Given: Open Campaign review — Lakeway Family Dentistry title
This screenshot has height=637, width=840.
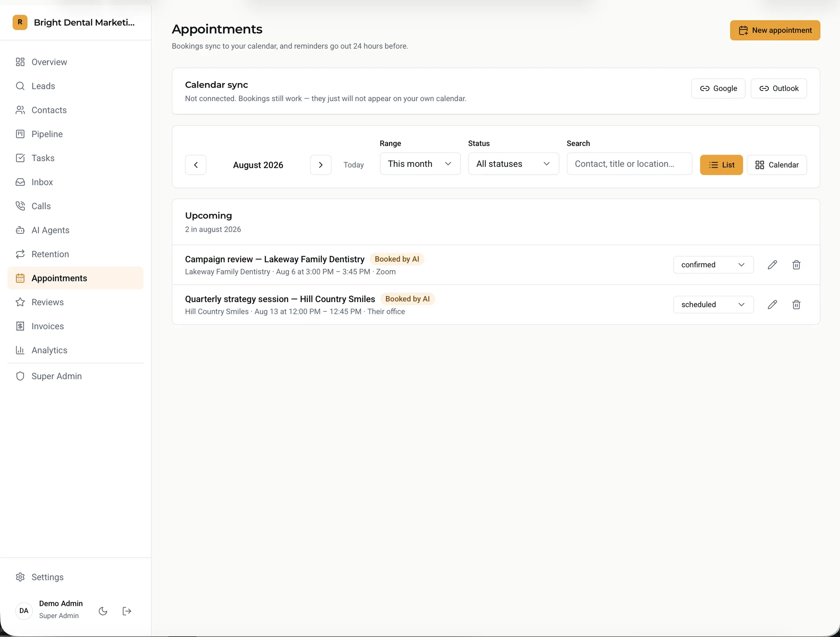Looking at the screenshot, I should click(x=275, y=259).
